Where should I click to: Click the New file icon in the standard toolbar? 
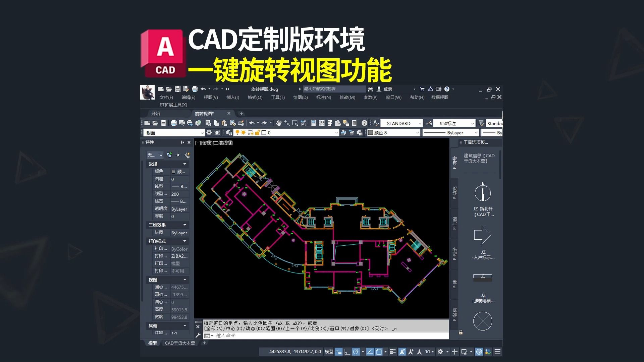pyautogui.click(x=147, y=123)
